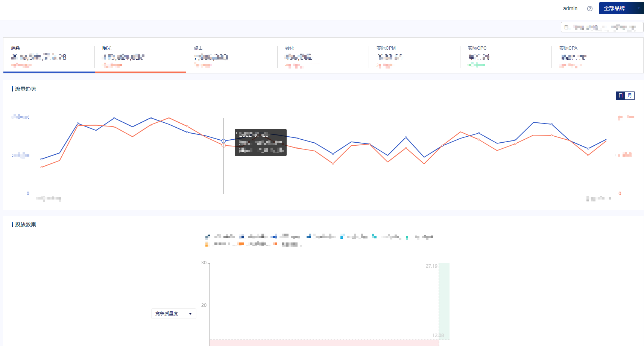Click the 27.19 value label
The width and height of the screenshot is (644, 346).
point(431,266)
